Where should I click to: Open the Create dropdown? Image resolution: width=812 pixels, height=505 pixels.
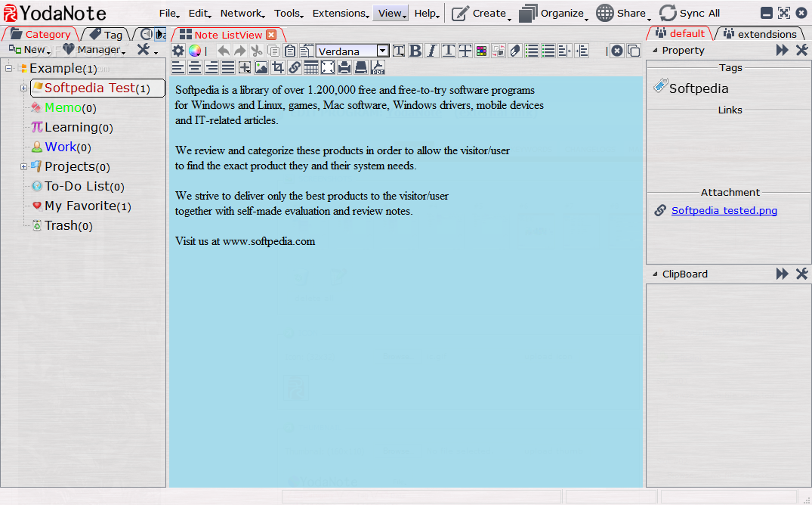pos(481,14)
